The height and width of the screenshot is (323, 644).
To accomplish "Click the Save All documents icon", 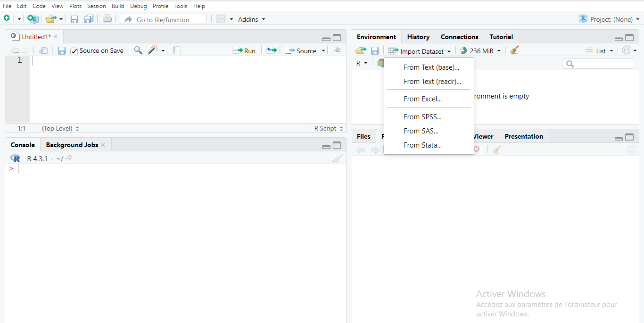I will [x=89, y=19].
